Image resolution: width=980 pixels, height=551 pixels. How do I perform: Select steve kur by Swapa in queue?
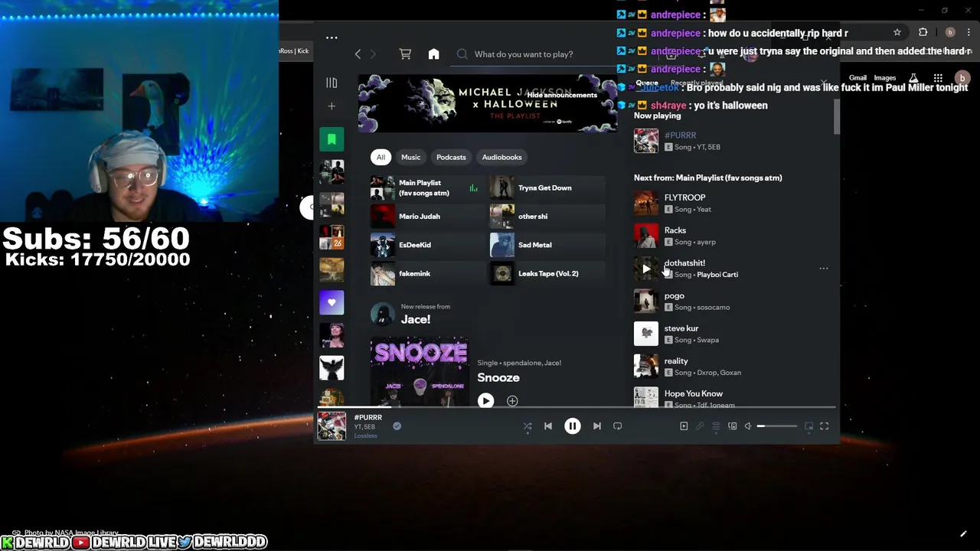727,334
